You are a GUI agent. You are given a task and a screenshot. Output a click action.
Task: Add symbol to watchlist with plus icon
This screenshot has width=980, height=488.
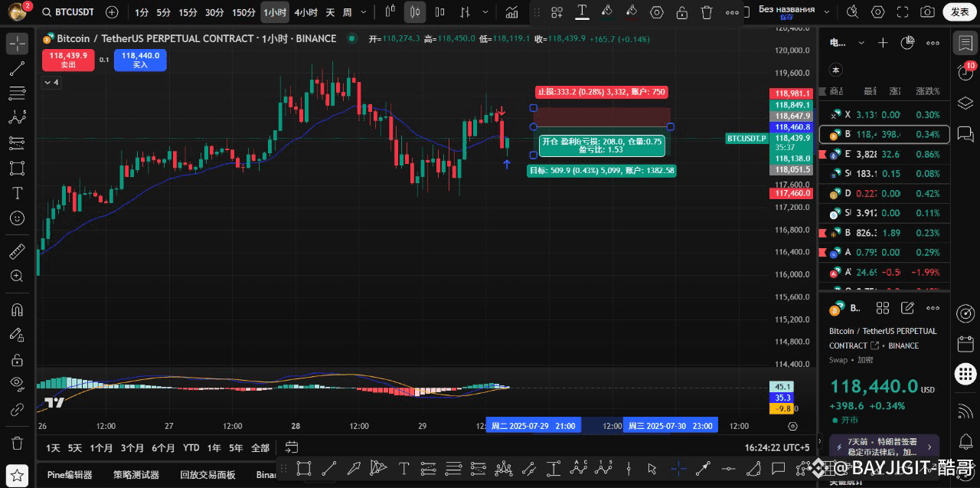[883, 44]
